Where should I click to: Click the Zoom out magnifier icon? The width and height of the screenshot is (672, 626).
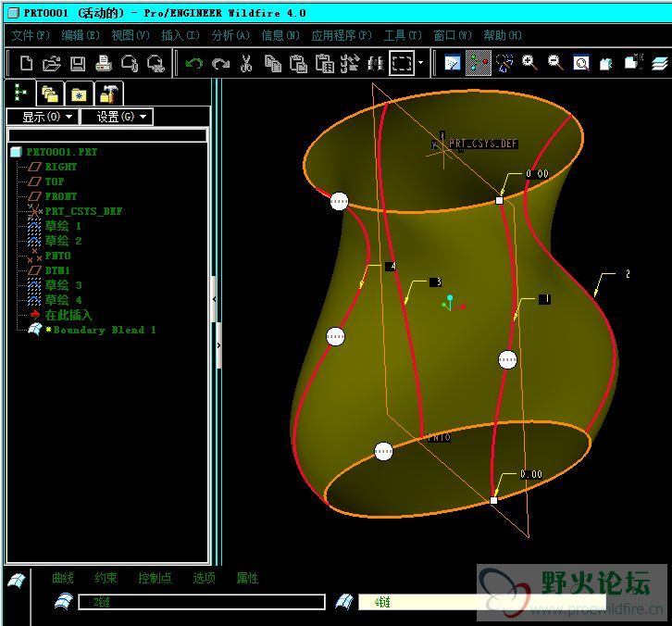pyautogui.click(x=555, y=63)
